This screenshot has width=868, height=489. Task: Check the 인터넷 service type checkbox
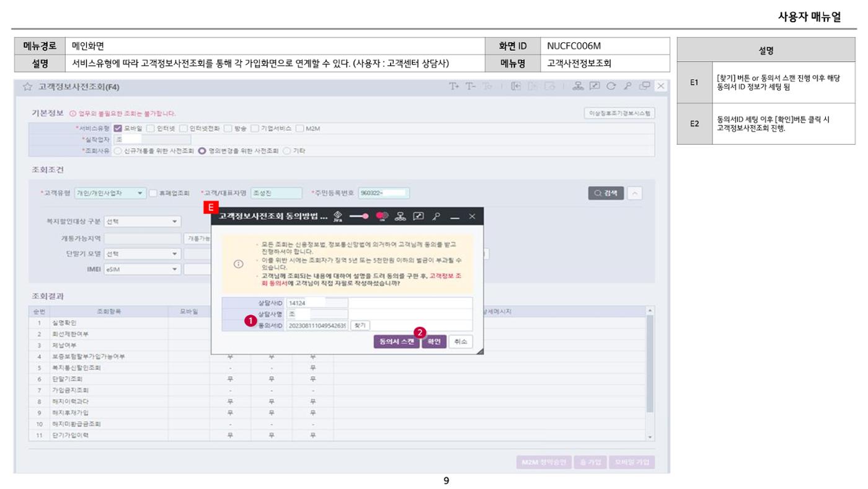(x=149, y=128)
